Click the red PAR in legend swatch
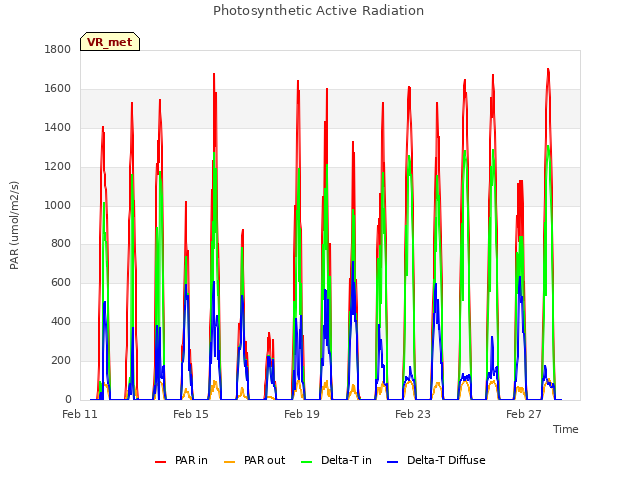The height and width of the screenshot is (480, 640). tap(160, 462)
